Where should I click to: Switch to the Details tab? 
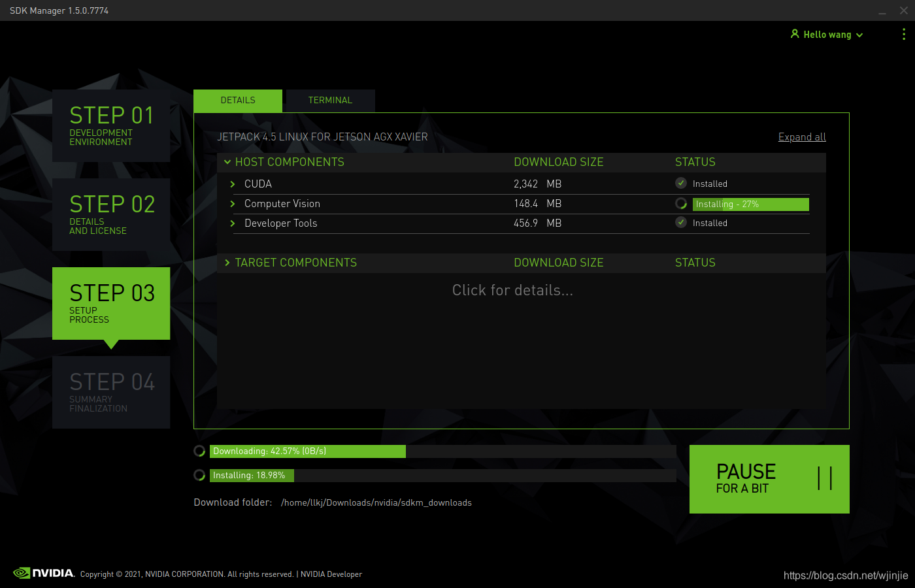[x=238, y=101]
